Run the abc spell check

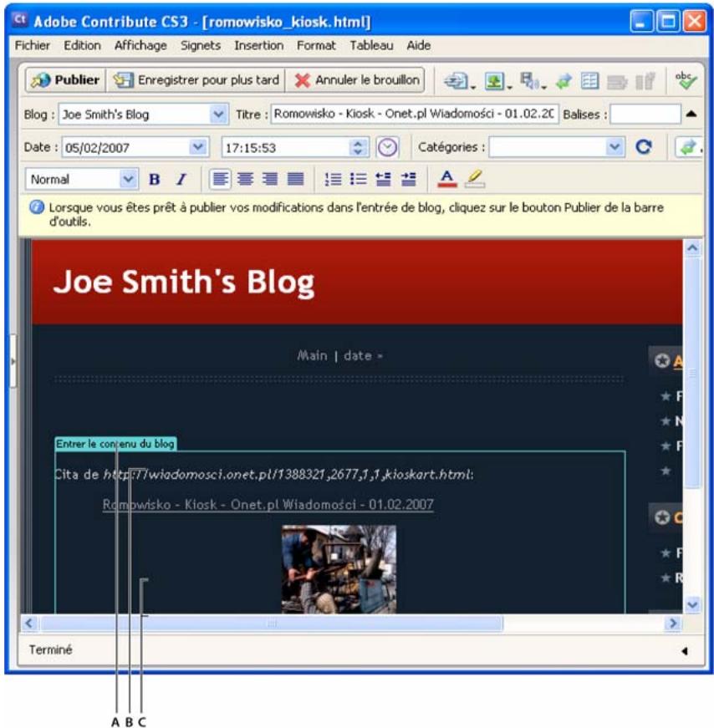point(686,81)
